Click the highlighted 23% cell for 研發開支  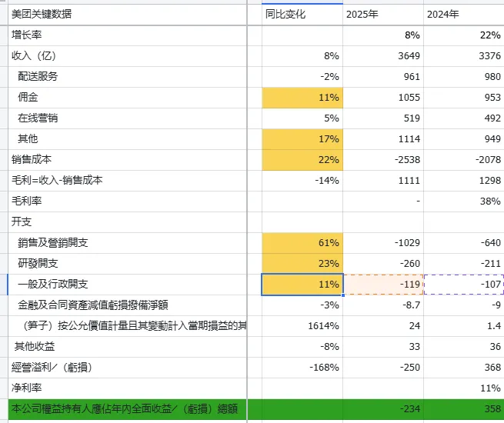302,264
